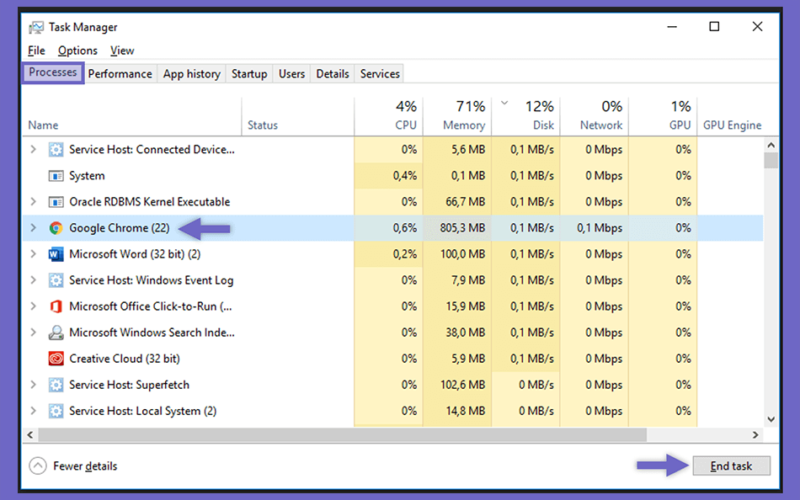The width and height of the screenshot is (800, 500).
Task: Click Microsoft Word memory value 100,0 MB
Action: [x=462, y=254]
